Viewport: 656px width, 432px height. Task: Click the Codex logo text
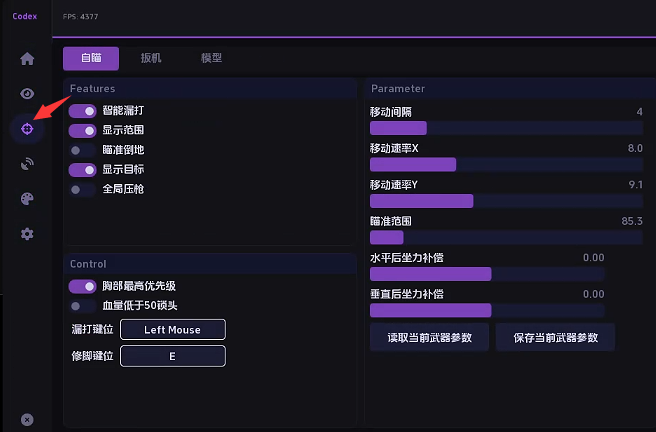[x=25, y=16]
